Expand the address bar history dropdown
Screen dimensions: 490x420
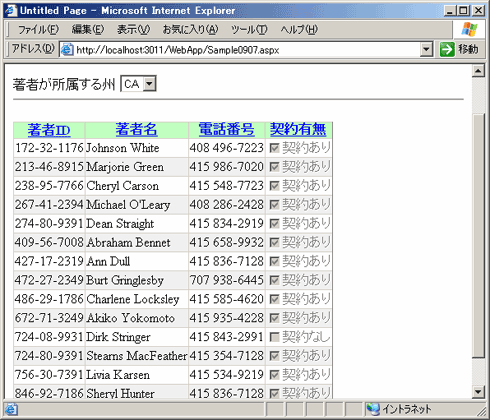click(x=426, y=50)
